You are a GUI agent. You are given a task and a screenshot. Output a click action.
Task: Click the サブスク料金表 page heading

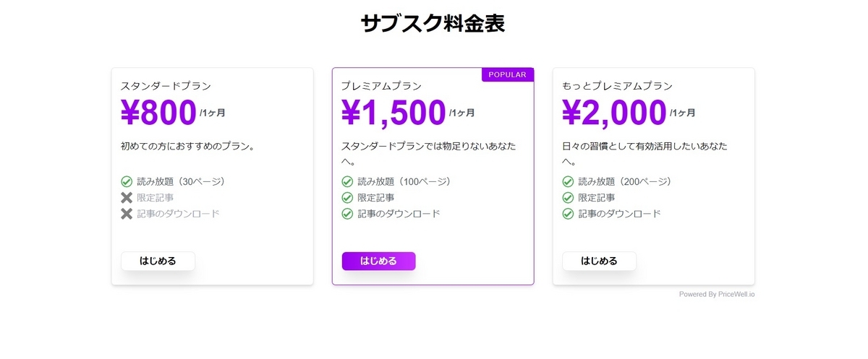pyautogui.click(x=433, y=24)
